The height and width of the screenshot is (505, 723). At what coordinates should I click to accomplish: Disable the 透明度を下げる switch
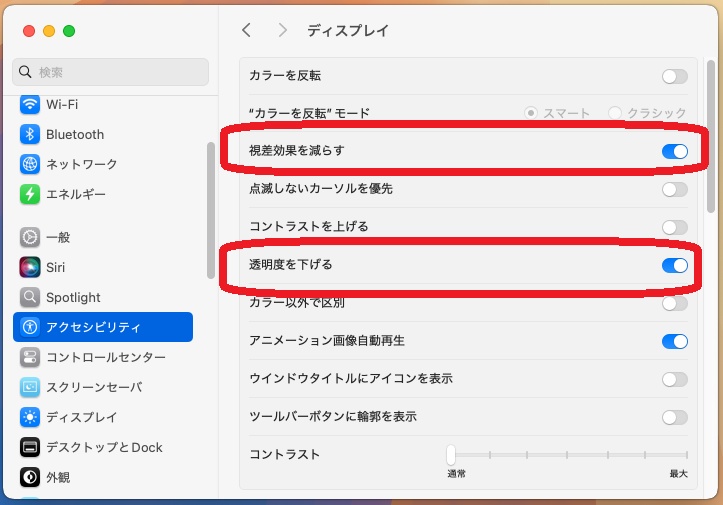coord(675,265)
